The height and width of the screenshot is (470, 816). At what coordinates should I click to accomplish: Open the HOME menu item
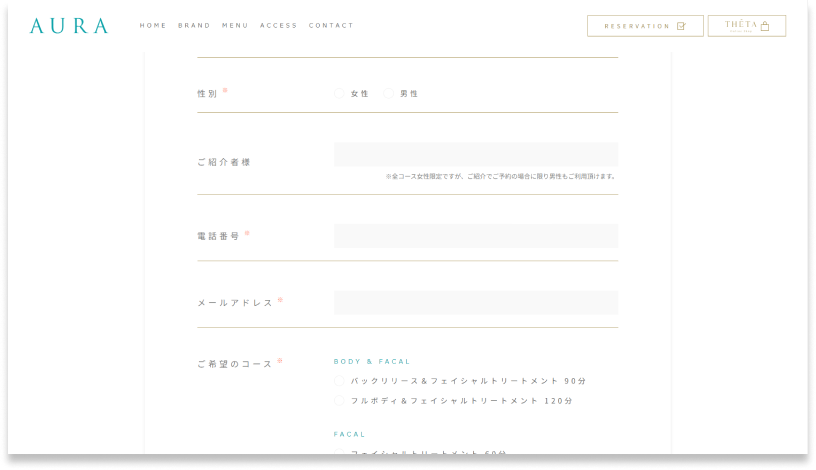click(153, 26)
